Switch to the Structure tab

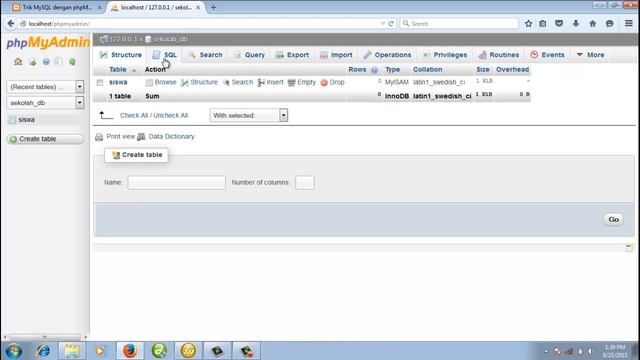click(120, 55)
